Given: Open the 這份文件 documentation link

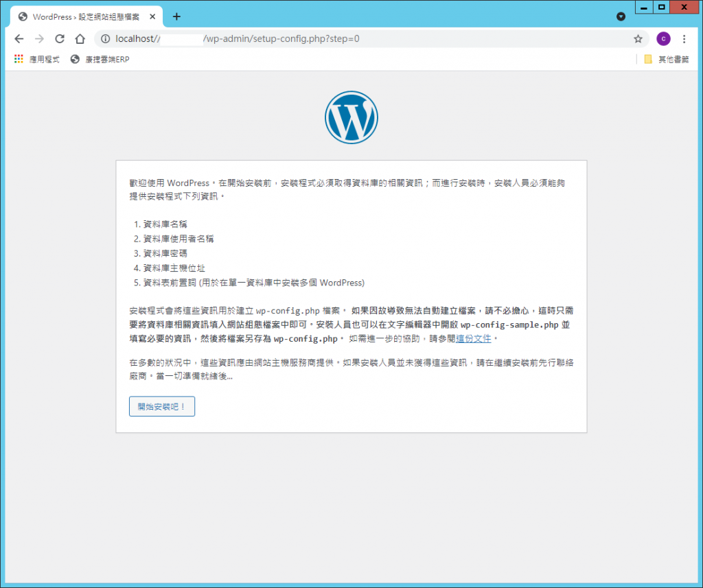Looking at the screenshot, I should tap(473, 339).
